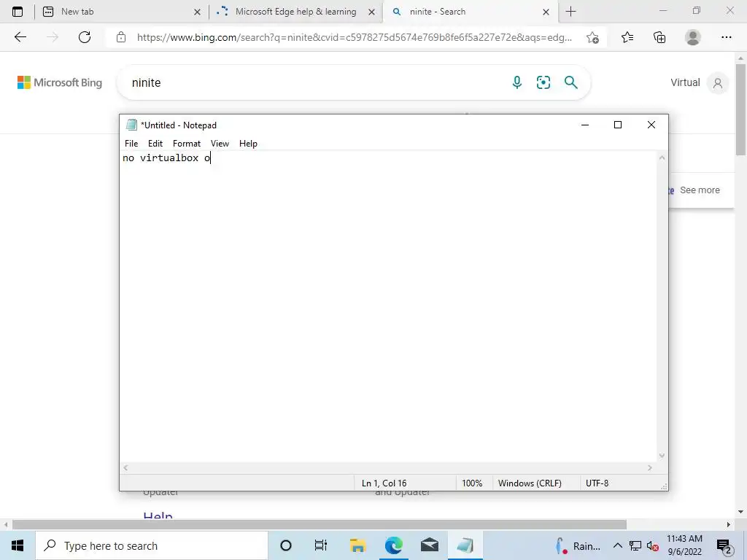The width and height of the screenshot is (747, 560).
Task: Open Notepad Format menu
Action: [186, 144]
